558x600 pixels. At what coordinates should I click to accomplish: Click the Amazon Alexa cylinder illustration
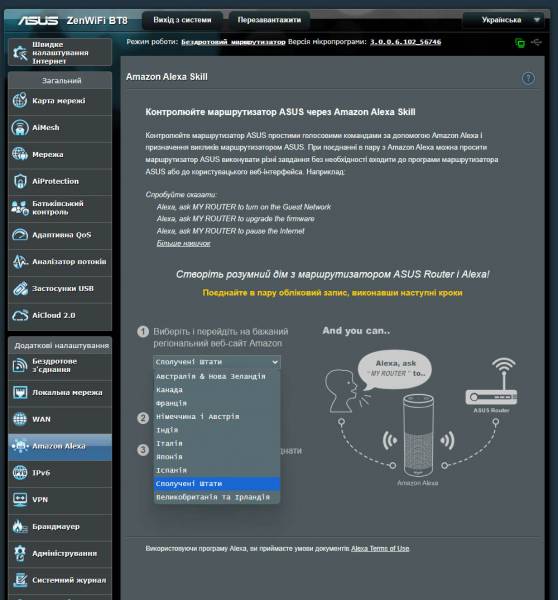(418, 435)
